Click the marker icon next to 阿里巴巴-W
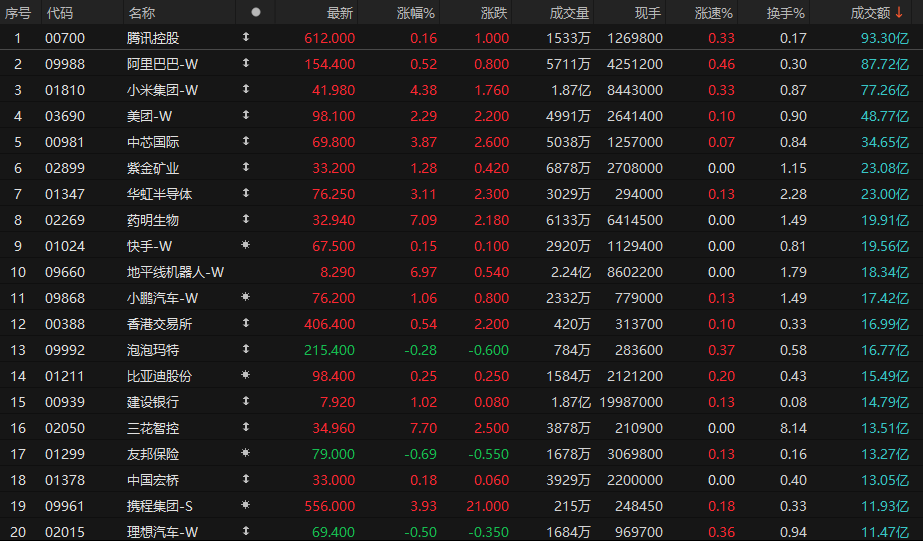 point(246,63)
